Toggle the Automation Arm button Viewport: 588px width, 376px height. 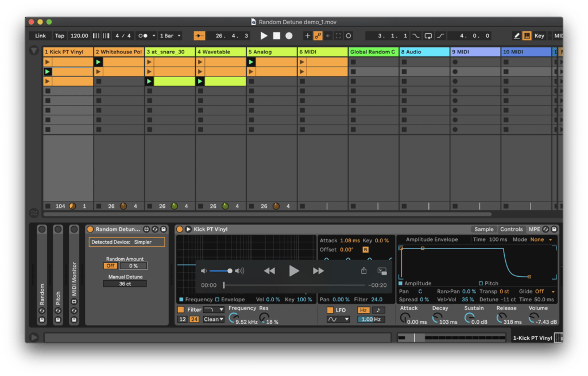pos(318,36)
